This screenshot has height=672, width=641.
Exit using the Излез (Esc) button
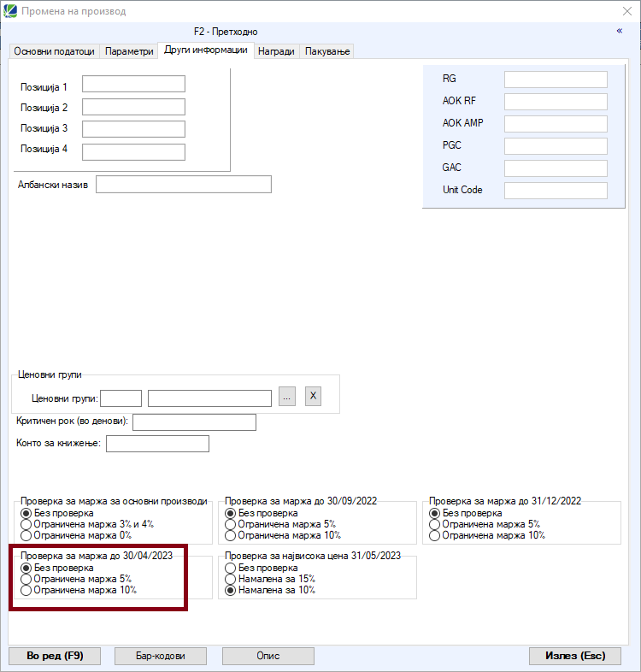click(x=575, y=656)
